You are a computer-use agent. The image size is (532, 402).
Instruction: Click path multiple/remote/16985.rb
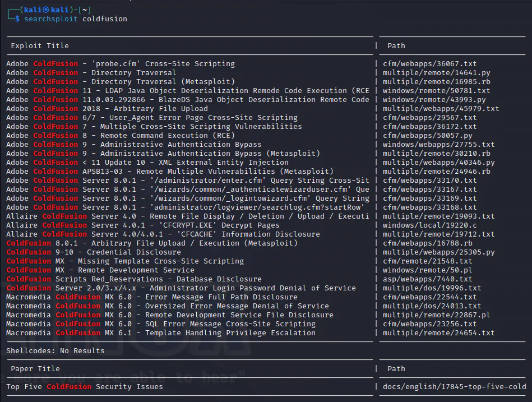coord(436,82)
